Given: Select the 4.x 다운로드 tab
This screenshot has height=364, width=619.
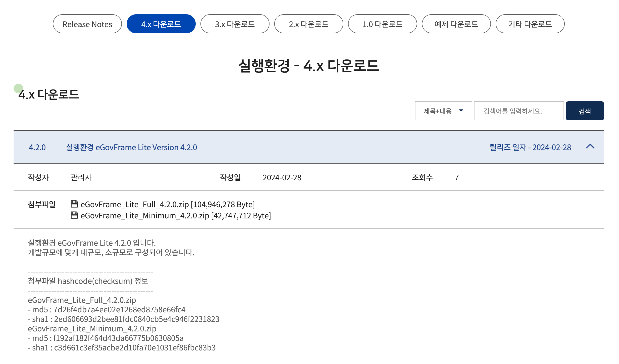Looking at the screenshot, I should tap(161, 24).
